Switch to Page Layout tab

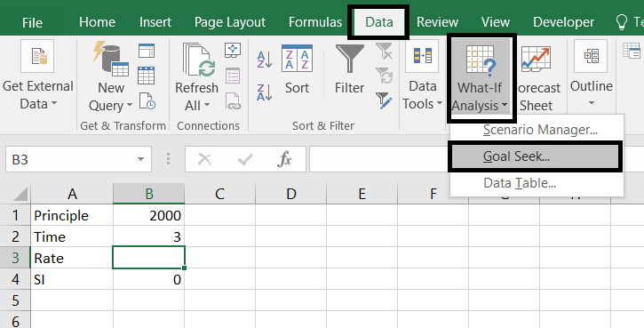229,22
